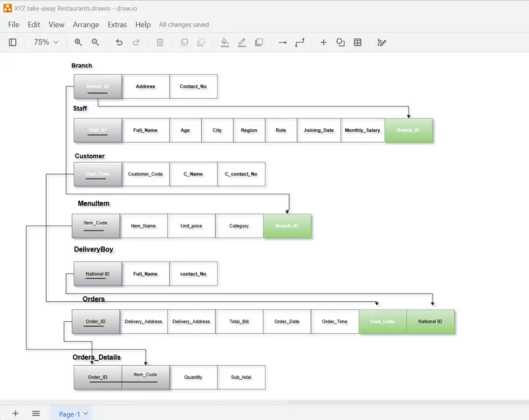The height and width of the screenshot is (420, 529).
Task: Click the zoom out magnifier icon
Action: click(95, 42)
